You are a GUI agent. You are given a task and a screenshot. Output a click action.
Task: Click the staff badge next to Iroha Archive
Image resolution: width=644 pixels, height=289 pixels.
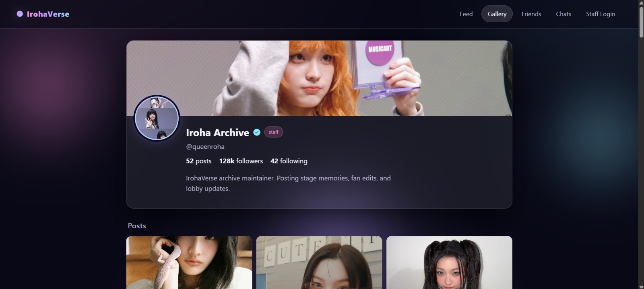(x=274, y=132)
